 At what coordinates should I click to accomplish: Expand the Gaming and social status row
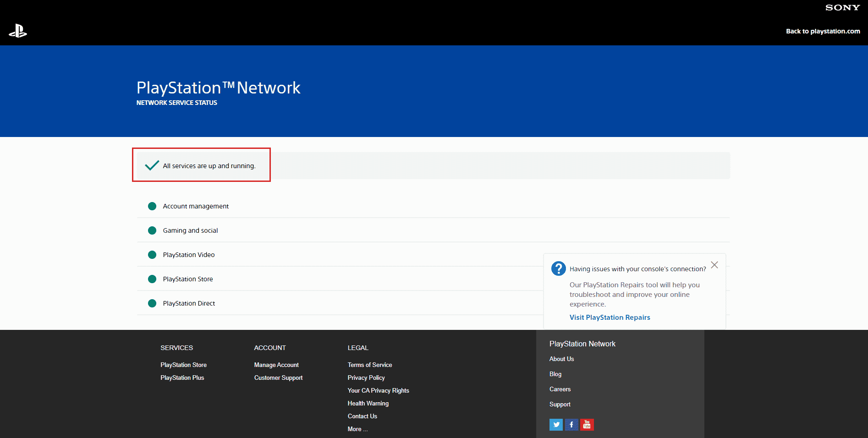tap(190, 230)
